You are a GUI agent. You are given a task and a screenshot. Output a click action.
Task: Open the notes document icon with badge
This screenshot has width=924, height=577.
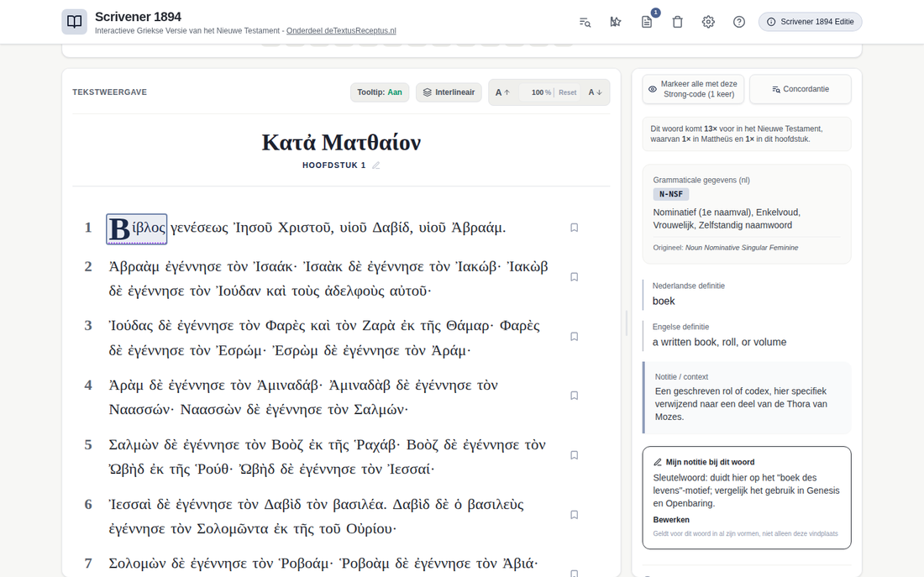tap(647, 22)
